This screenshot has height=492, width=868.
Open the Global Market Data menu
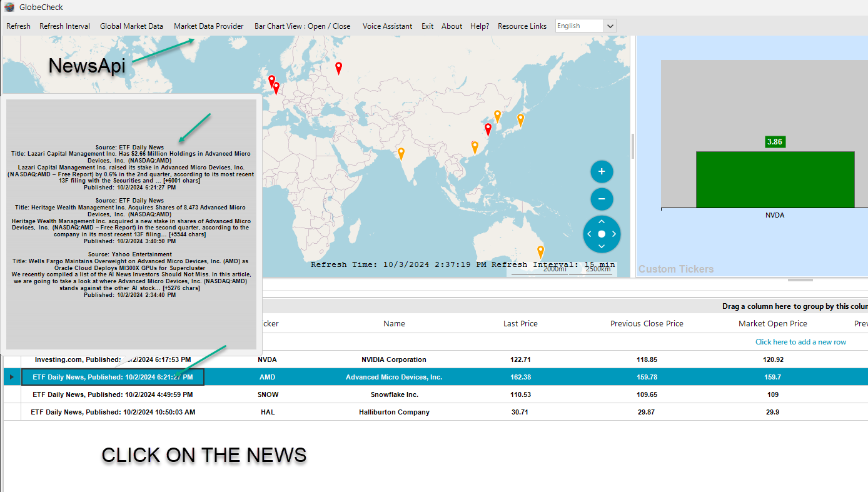[x=131, y=26]
